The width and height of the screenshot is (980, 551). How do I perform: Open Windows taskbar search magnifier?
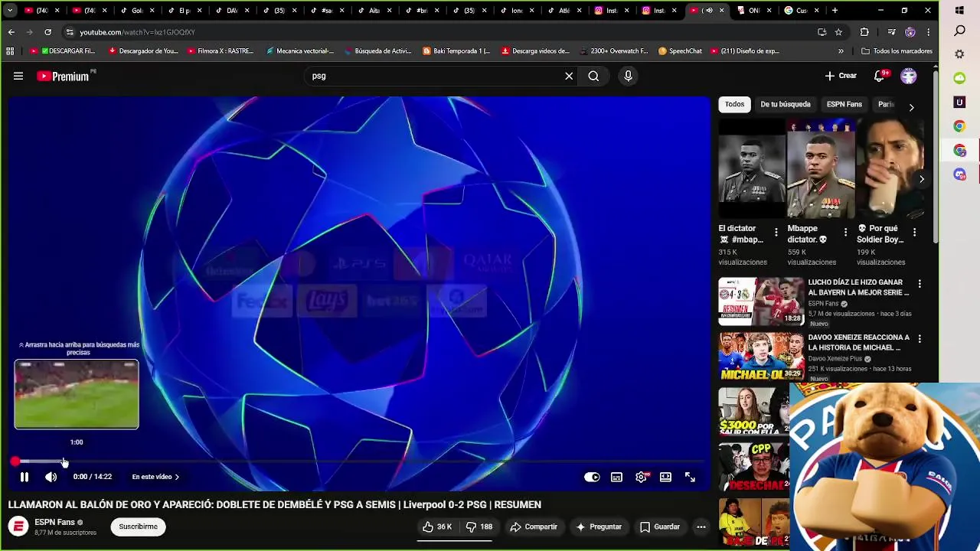tap(959, 31)
